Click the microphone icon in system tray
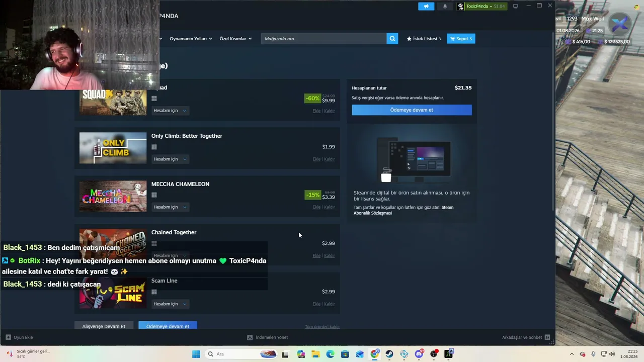 [x=594, y=354]
